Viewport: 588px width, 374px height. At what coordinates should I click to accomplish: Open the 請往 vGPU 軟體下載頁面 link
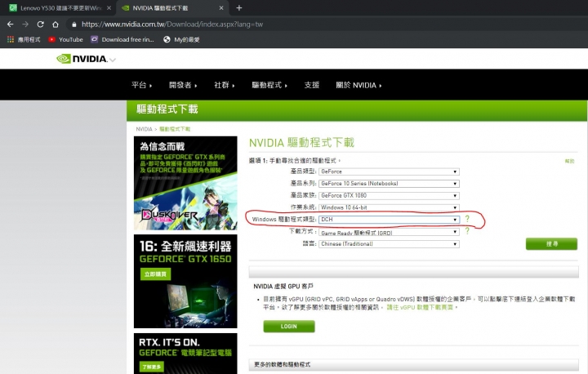pyautogui.click(x=420, y=307)
